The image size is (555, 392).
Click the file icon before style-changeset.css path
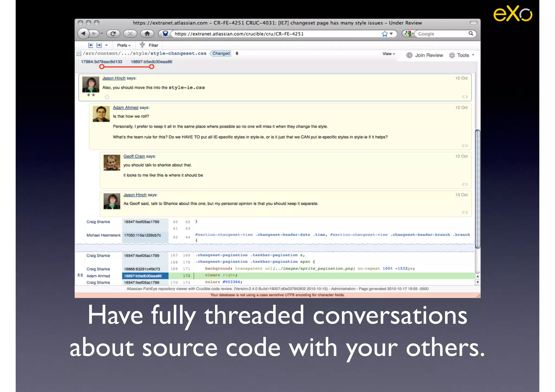[x=79, y=53]
